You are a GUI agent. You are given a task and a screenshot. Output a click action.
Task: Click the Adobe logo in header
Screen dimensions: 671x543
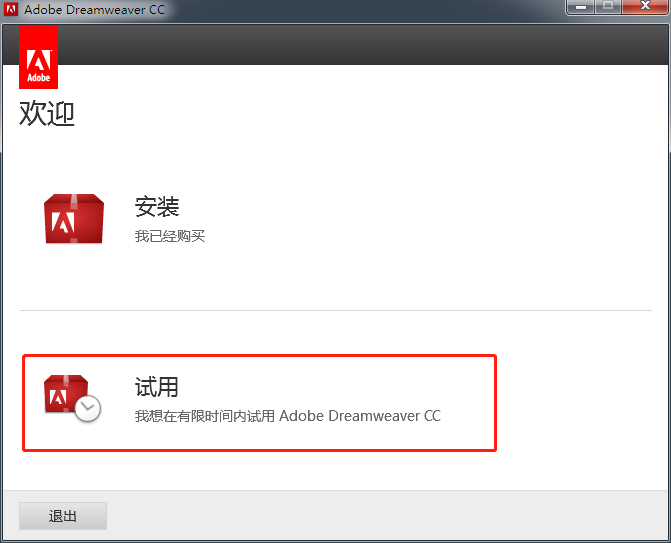(x=39, y=57)
